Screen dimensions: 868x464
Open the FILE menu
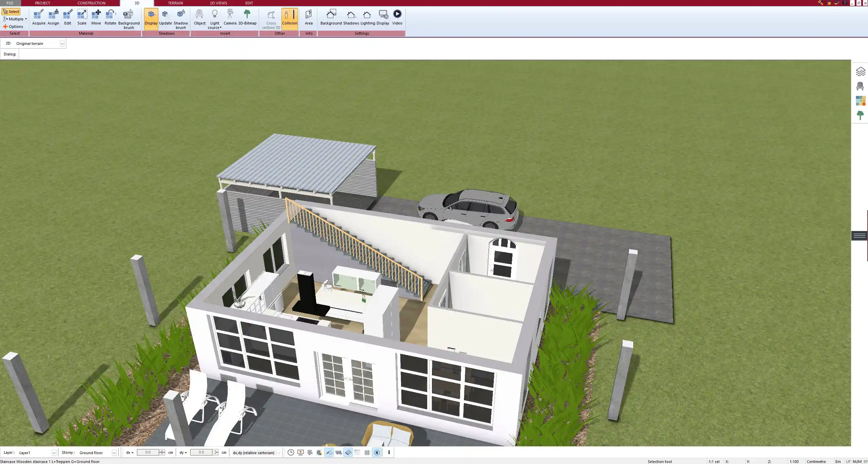pyautogui.click(x=10, y=3)
